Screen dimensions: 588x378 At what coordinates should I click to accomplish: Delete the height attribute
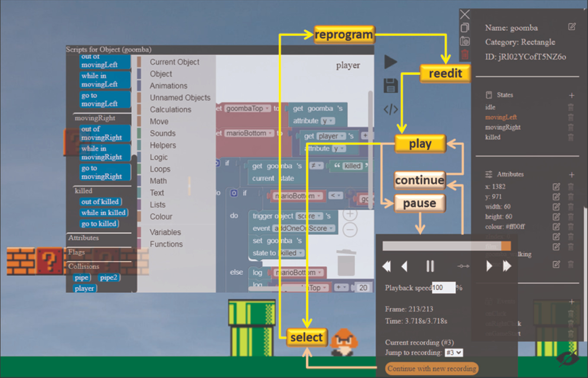[x=571, y=217]
